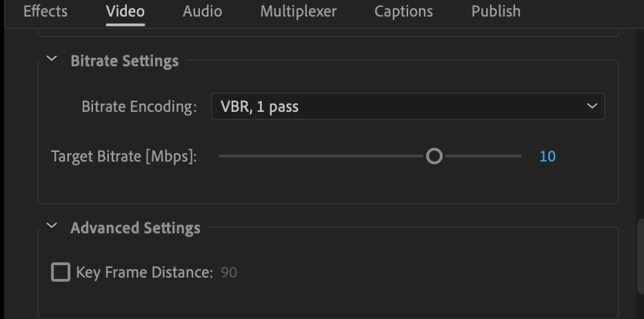Viewport: 644px width, 319px height.
Task: Click the Target Bitrate value 10
Action: [547, 157]
